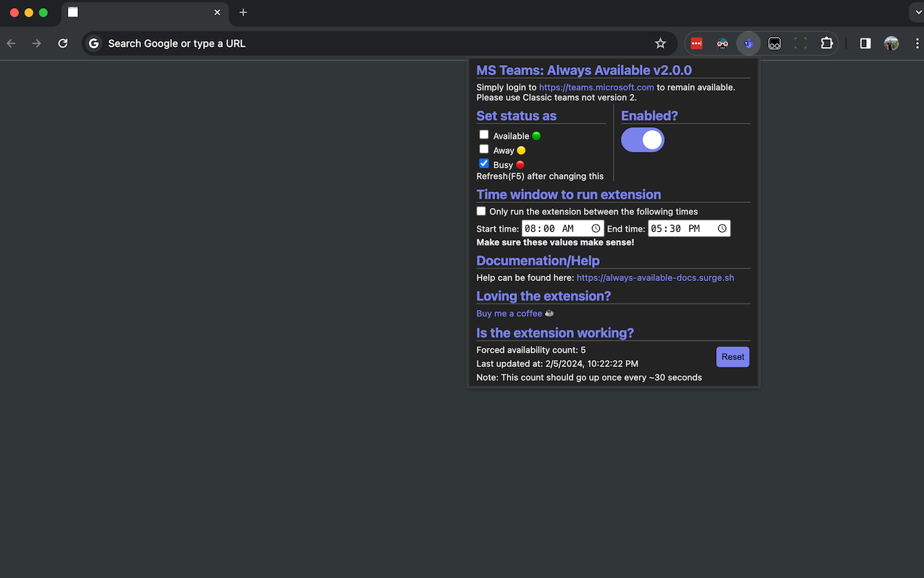This screenshot has width=924, height=578.
Task: Click the green bracket screenshot extension icon
Action: click(801, 43)
